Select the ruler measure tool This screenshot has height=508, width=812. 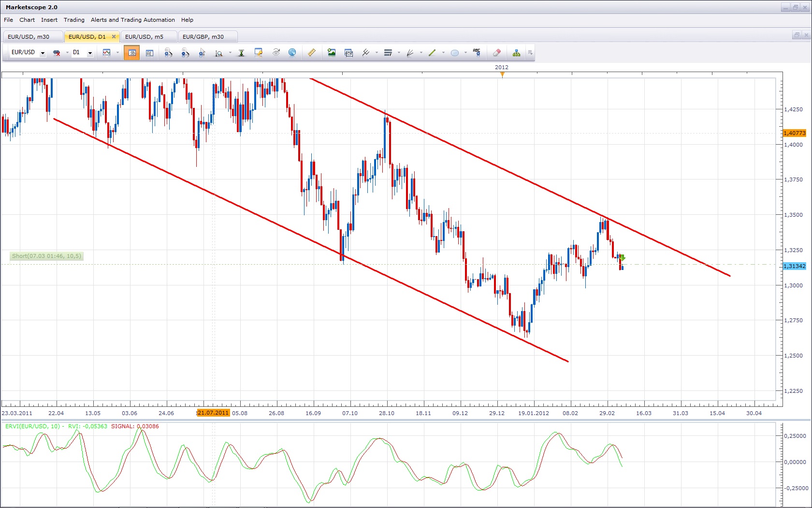point(312,53)
